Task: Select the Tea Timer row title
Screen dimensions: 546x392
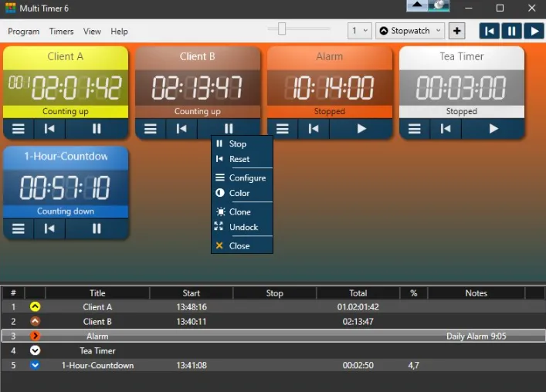Action: coord(97,351)
